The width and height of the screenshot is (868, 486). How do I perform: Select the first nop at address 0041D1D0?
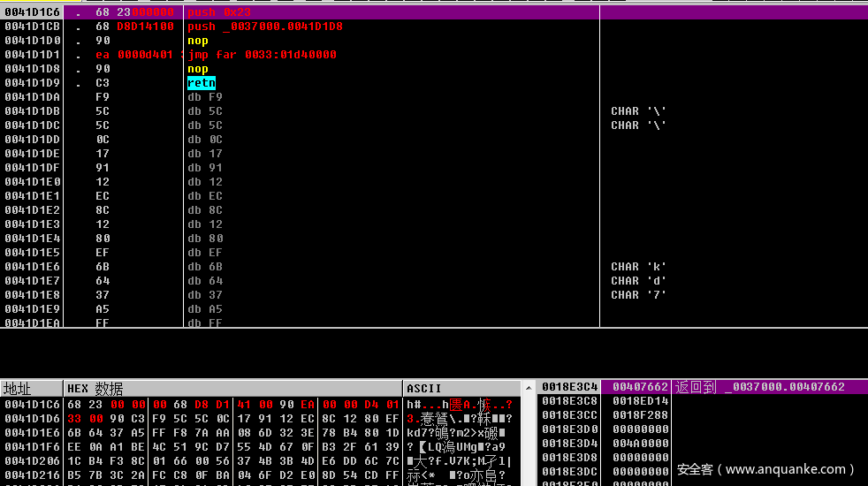click(198, 41)
